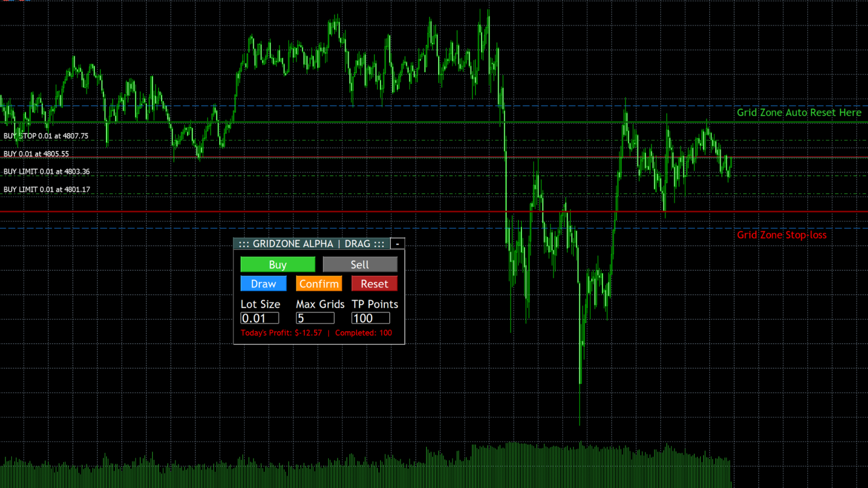Click the TP Points label text
This screenshot has width=868, height=488.
[x=375, y=304]
